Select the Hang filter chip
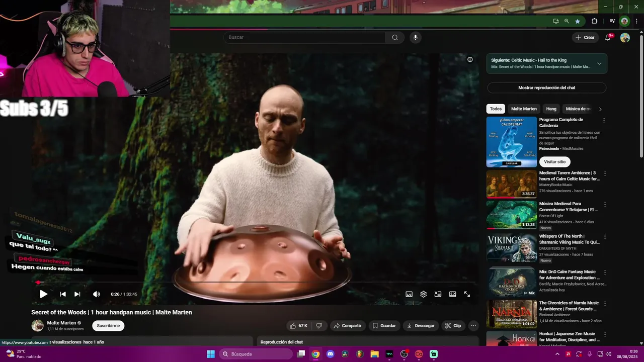Image resolution: width=644 pixels, height=362 pixels. coord(551,109)
